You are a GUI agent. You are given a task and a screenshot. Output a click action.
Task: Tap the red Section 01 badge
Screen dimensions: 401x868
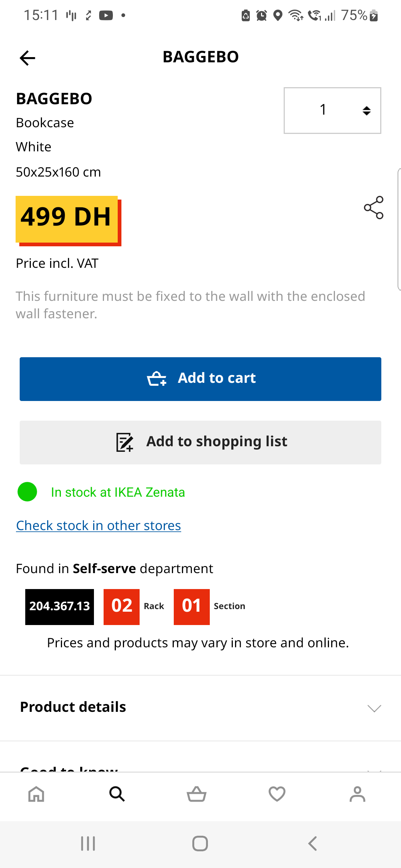192,607
